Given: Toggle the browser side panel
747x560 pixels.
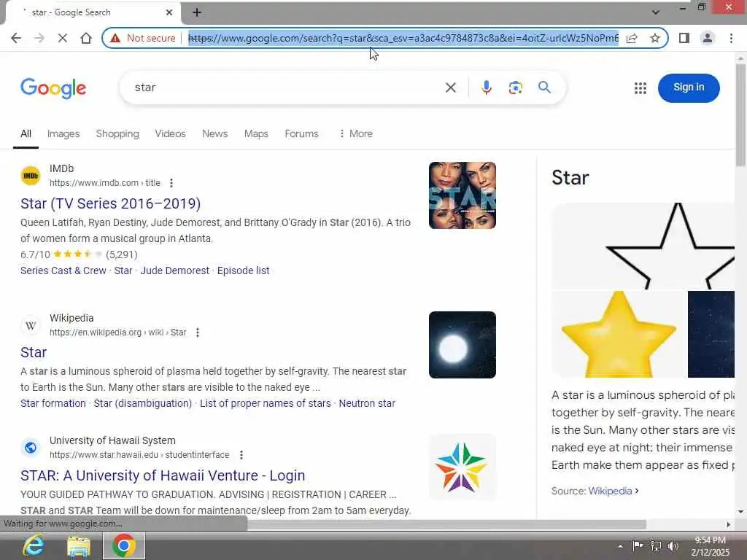Looking at the screenshot, I should point(684,38).
